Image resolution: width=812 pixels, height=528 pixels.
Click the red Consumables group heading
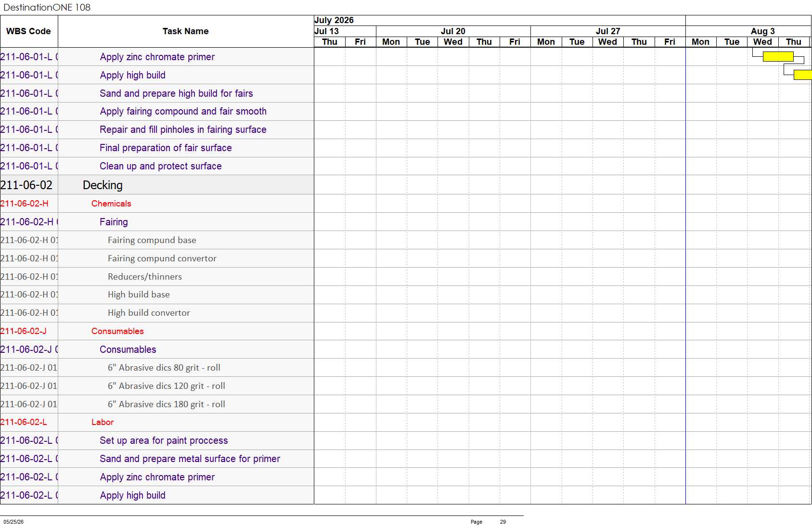click(x=117, y=331)
